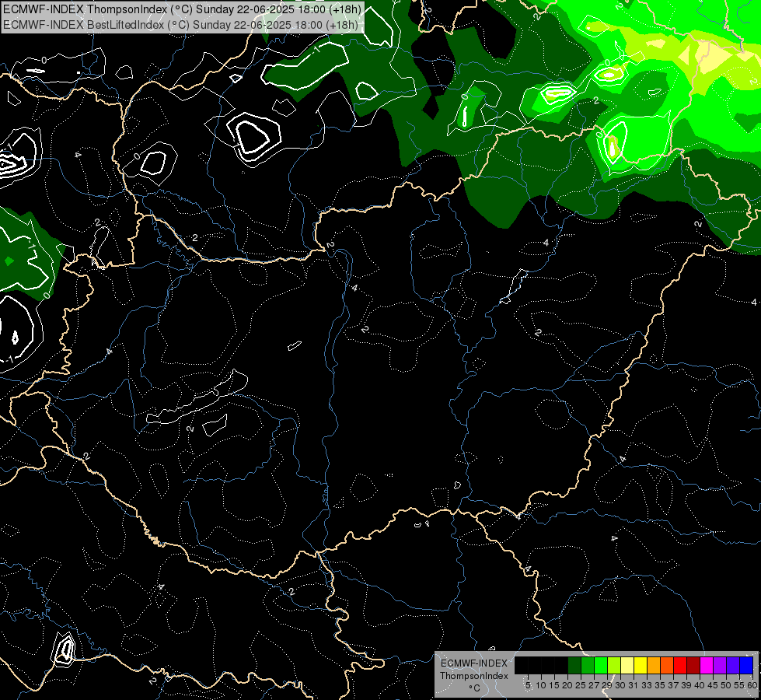Click the medium green 25-27 legend swatch

pos(588,665)
